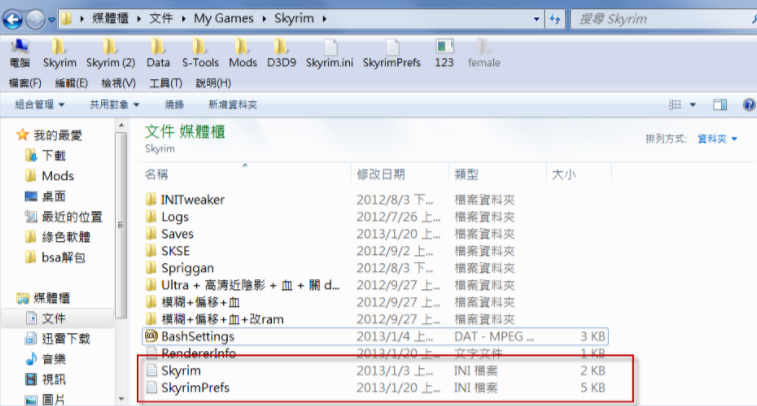Toggle the preview pane button
The height and width of the screenshot is (406, 757).
(720, 104)
